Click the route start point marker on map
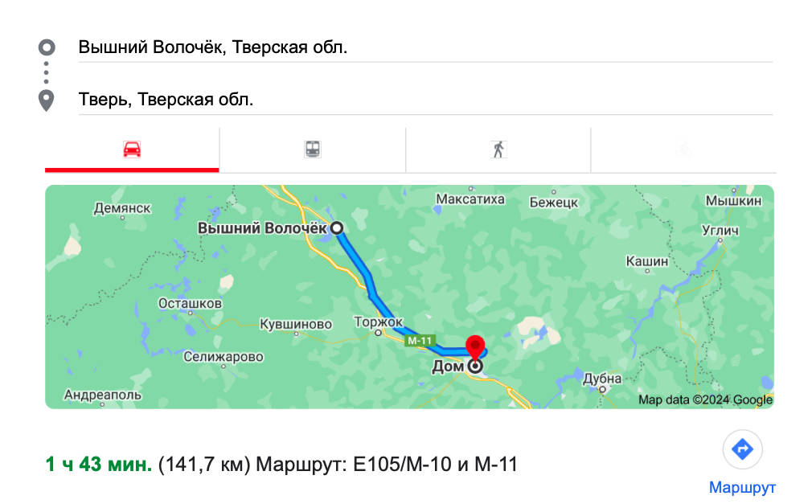The image size is (812, 504). 337,228
